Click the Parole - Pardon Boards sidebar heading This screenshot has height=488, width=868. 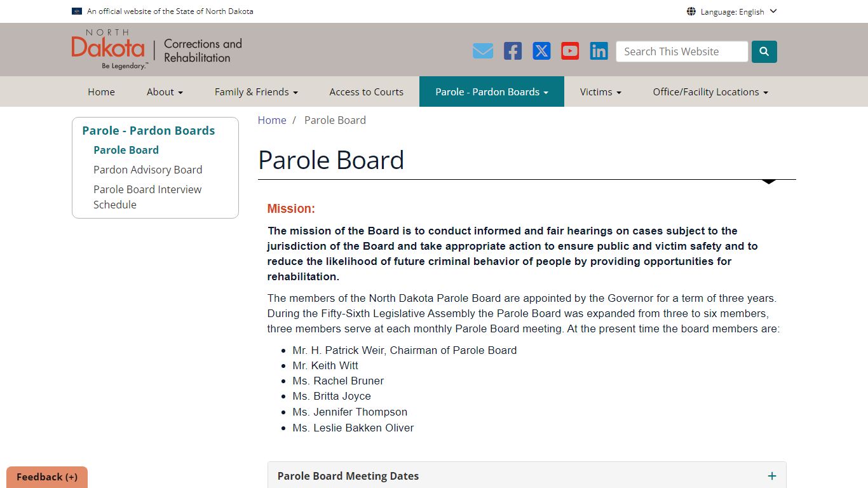pyautogui.click(x=148, y=130)
